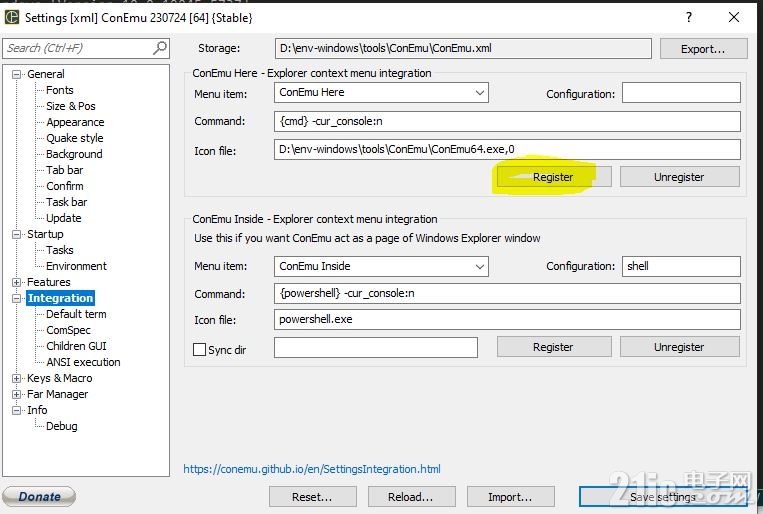
Task: Expand the Features tree node
Action: 17,282
